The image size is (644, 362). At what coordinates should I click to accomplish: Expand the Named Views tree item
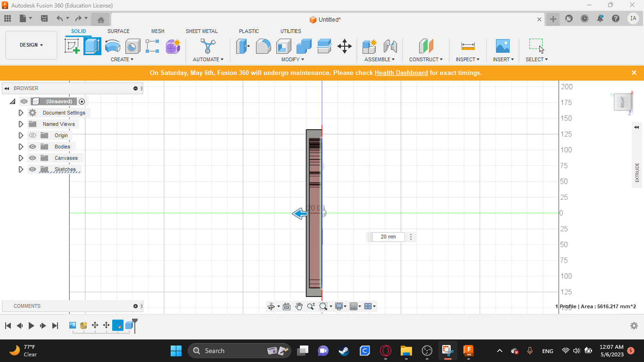tap(21, 124)
